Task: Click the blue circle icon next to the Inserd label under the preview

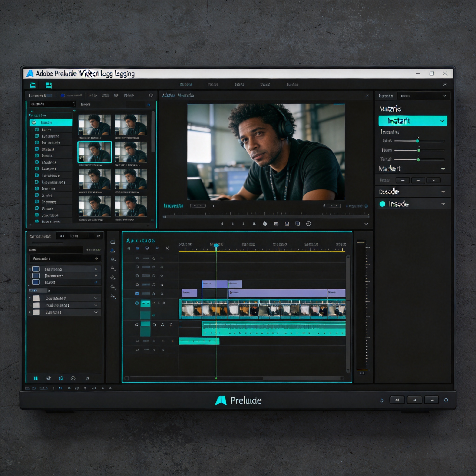Action: [x=366, y=206]
